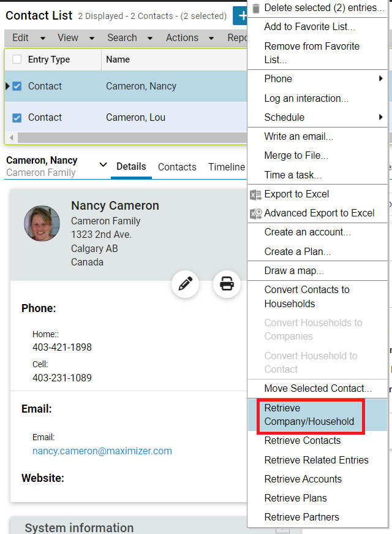Open the Phone submenu arrow
Viewport: 392px width, 534px height.
tap(380, 78)
